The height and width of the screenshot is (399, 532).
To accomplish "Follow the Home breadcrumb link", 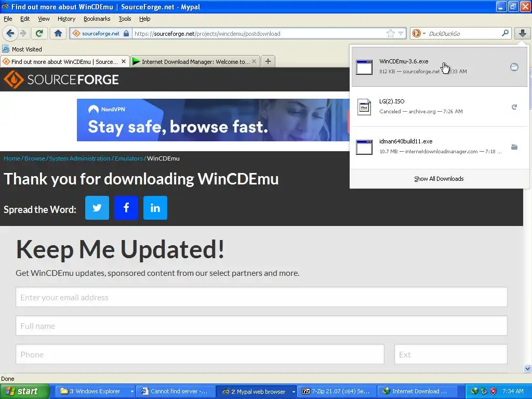I will [12, 158].
